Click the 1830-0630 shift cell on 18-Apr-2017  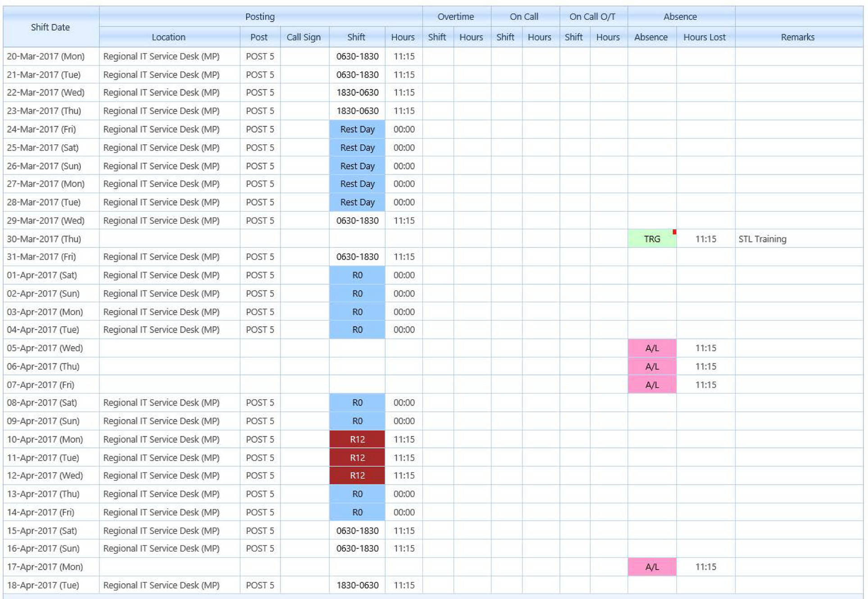pyautogui.click(x=357, y=585)
